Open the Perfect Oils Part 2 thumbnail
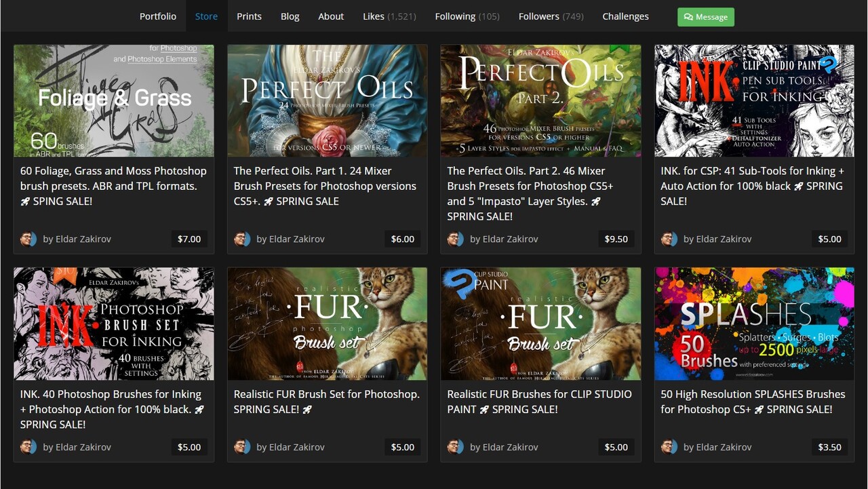This screenshot has width=868, height=489. (541, 101)
